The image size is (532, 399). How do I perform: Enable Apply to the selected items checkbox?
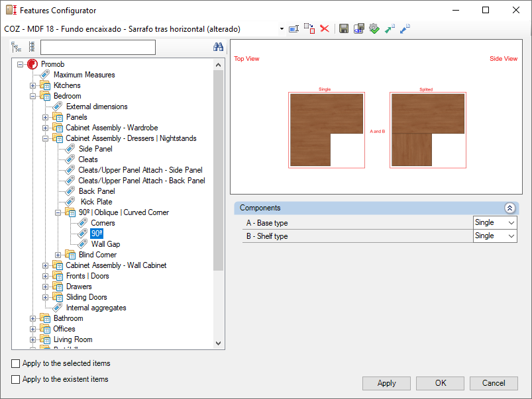(x=16, y=363)
